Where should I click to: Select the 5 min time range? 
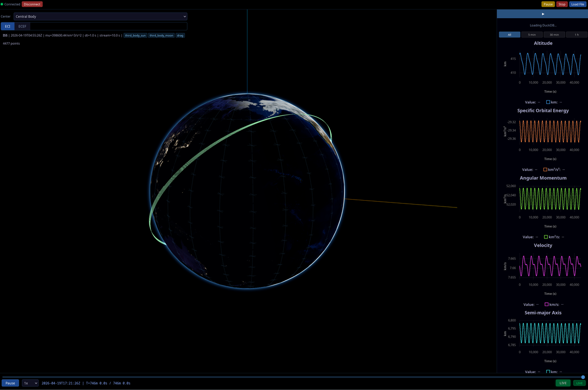pyautogui.click(x=532, y=34)
